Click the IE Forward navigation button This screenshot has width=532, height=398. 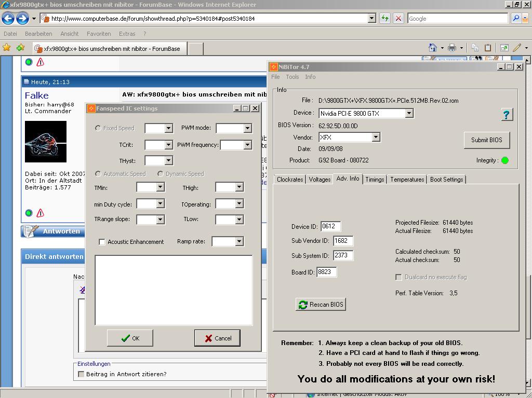coord(22,18)
